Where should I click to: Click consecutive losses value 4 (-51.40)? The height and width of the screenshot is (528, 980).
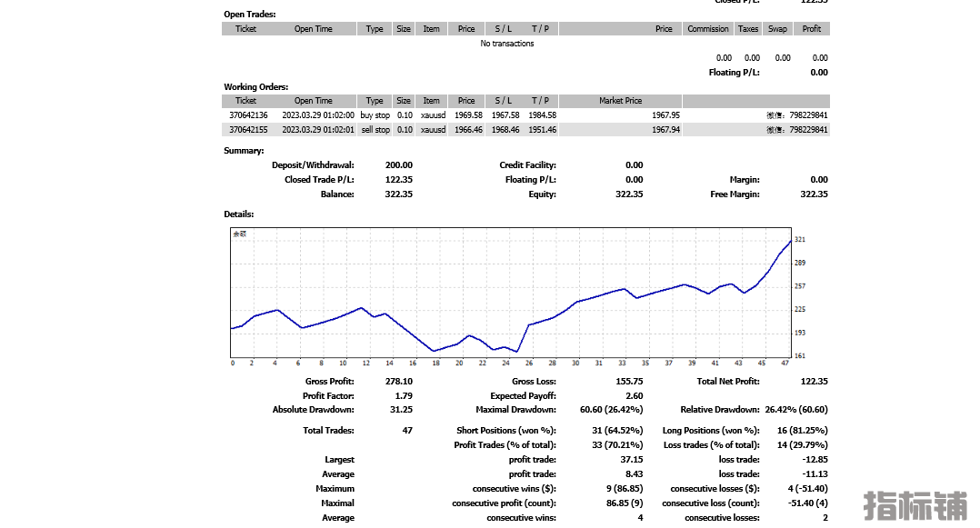point(807,489)
